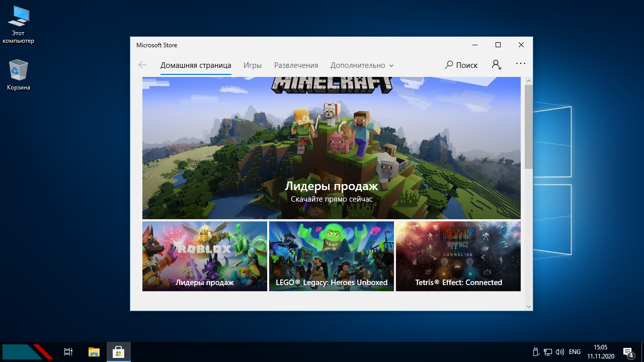Click the vertical scrollbar thumb
The height and width of the screenshot is (362, 644).
(528, 127)
